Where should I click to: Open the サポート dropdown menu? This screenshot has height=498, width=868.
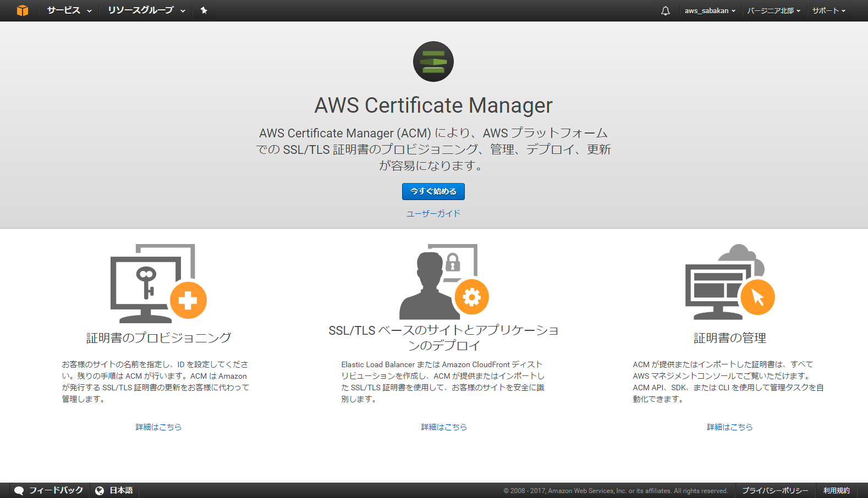click(x=829, y=10)
